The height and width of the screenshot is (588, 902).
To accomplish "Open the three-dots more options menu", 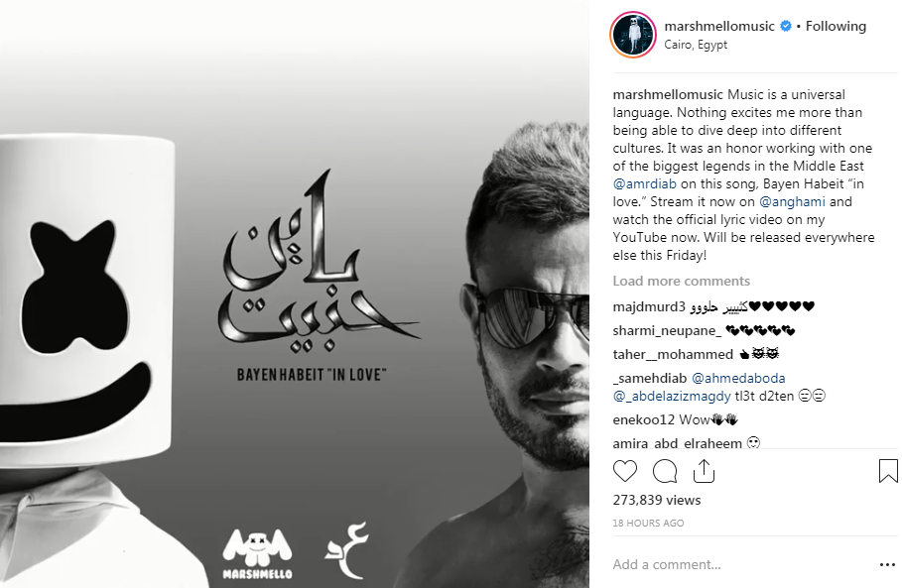I will point(888,565).
